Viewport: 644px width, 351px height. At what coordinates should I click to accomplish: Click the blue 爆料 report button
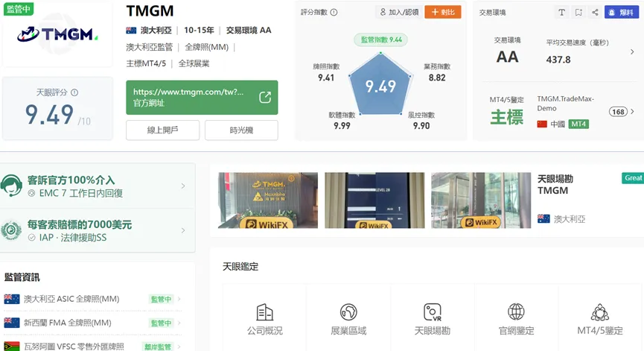(622, 13)
